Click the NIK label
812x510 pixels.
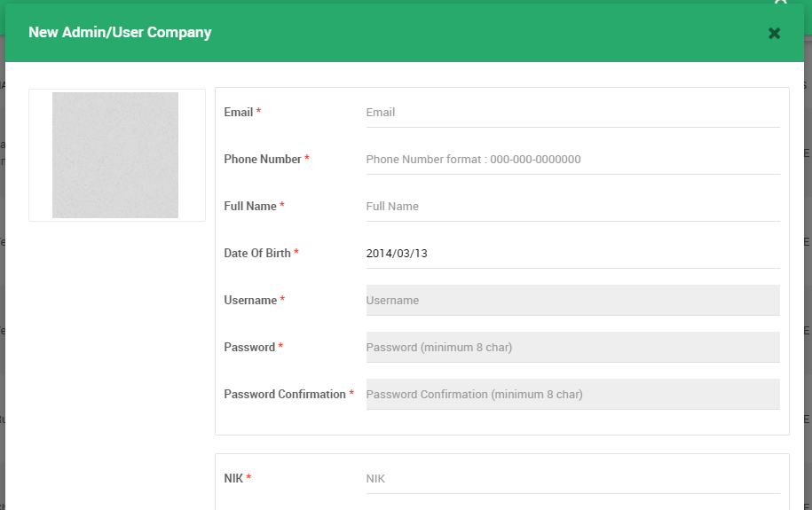(x=233, y=478)
